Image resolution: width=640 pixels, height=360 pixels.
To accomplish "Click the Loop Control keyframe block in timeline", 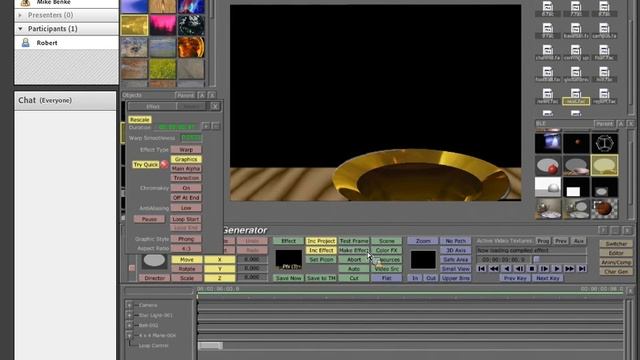I will pos(210,346).
